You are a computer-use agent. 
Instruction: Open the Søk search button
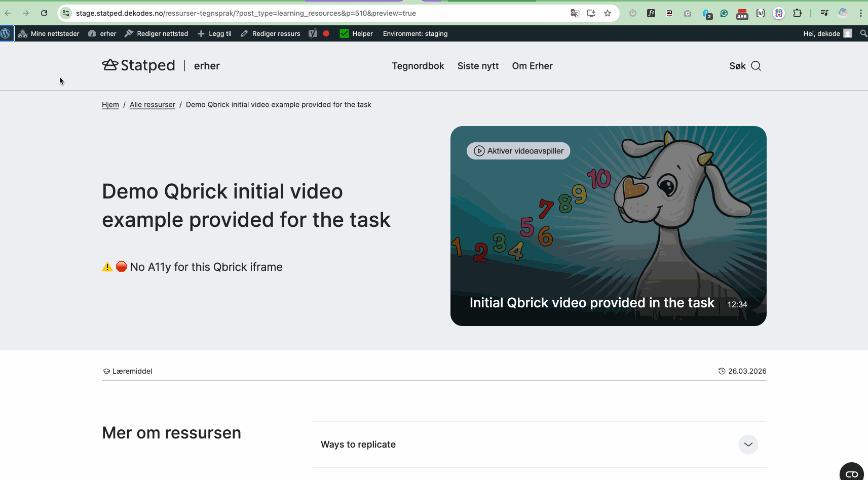(745, 66)
